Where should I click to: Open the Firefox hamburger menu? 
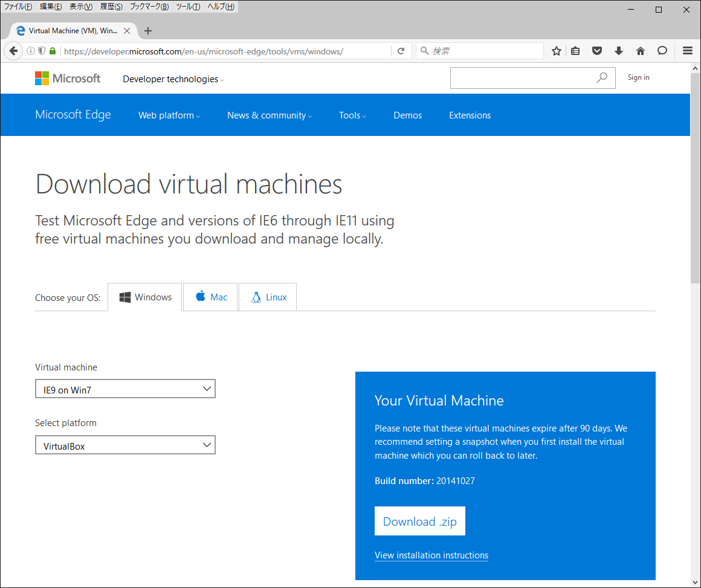coord(688,51)
